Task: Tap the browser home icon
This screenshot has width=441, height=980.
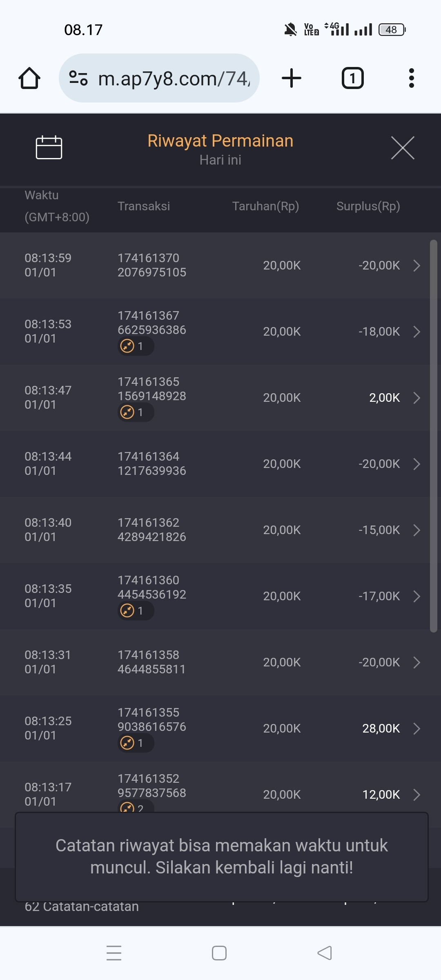Action: click(x=29, y=78)
